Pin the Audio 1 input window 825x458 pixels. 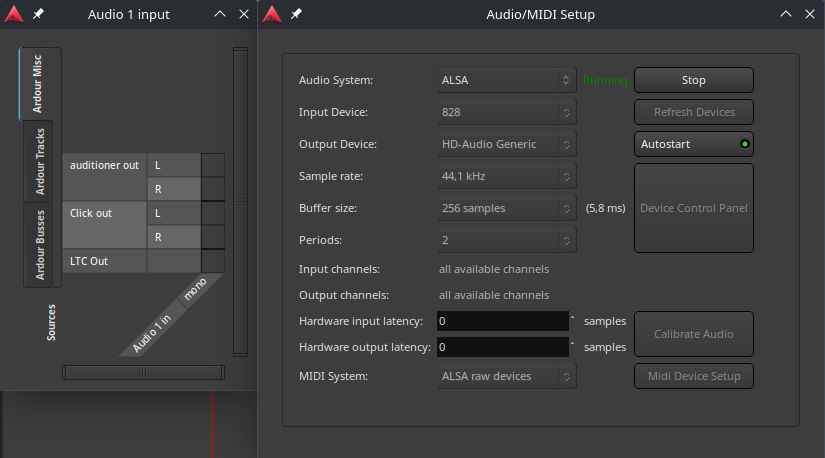pos(36,14)
